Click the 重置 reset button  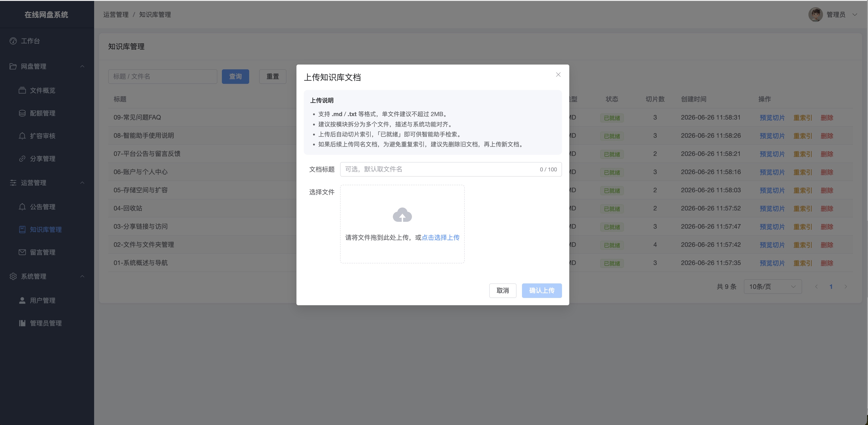click(273, 76)
